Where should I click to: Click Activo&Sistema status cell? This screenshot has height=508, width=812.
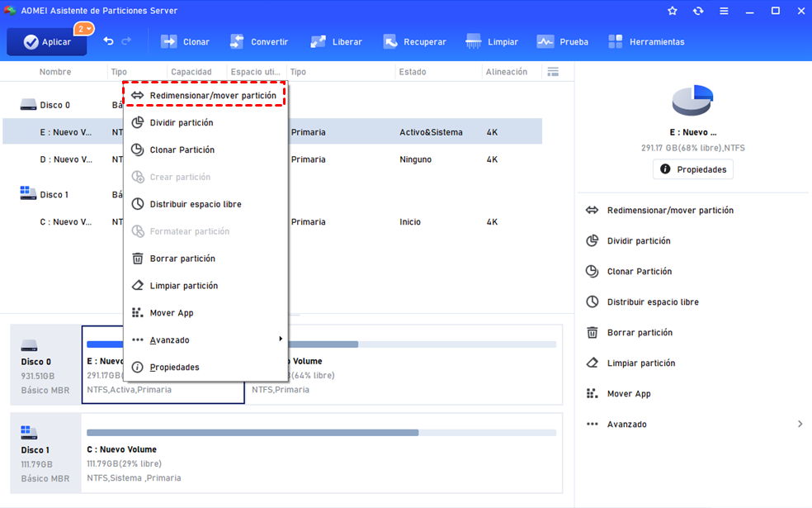click(x=431, y=133)
